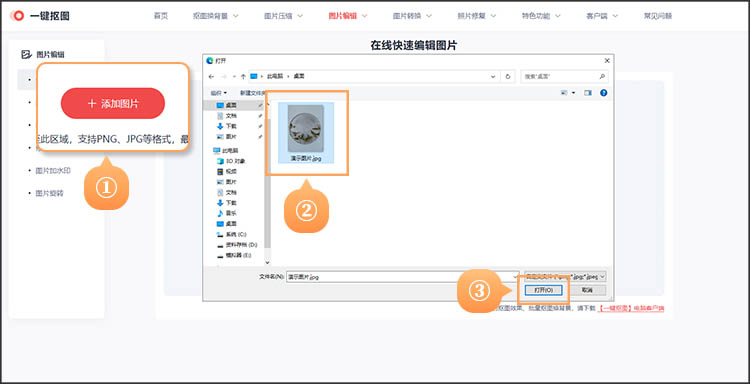Viewport: 750px width, 384px height.
Task: Open recent locations dropdown arrow in dialog
Action: tap(234, 76)
